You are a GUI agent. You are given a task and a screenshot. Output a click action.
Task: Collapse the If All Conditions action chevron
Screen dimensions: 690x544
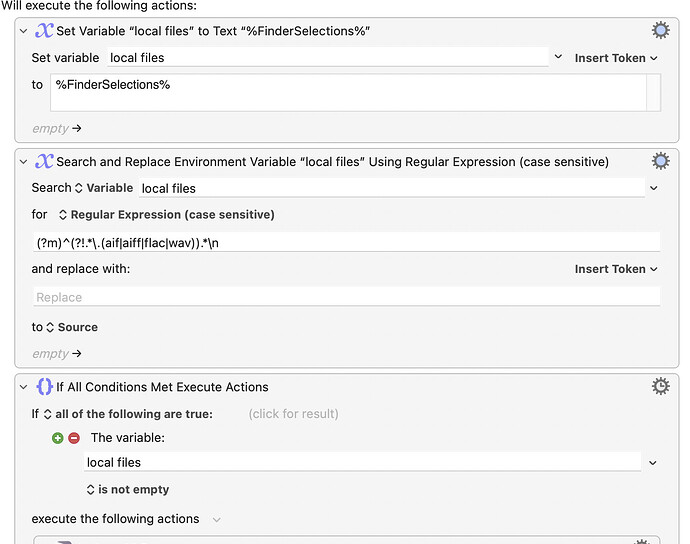[23, 387]
